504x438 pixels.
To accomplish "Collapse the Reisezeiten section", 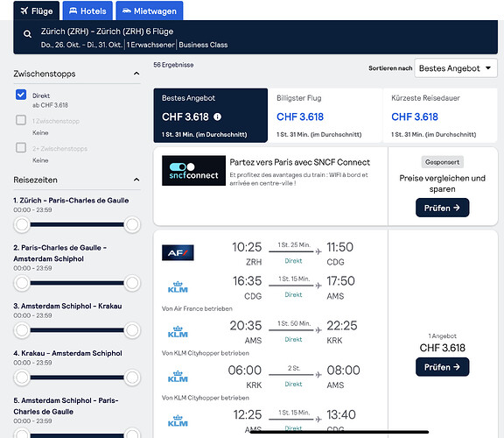I will coord(136,180).
